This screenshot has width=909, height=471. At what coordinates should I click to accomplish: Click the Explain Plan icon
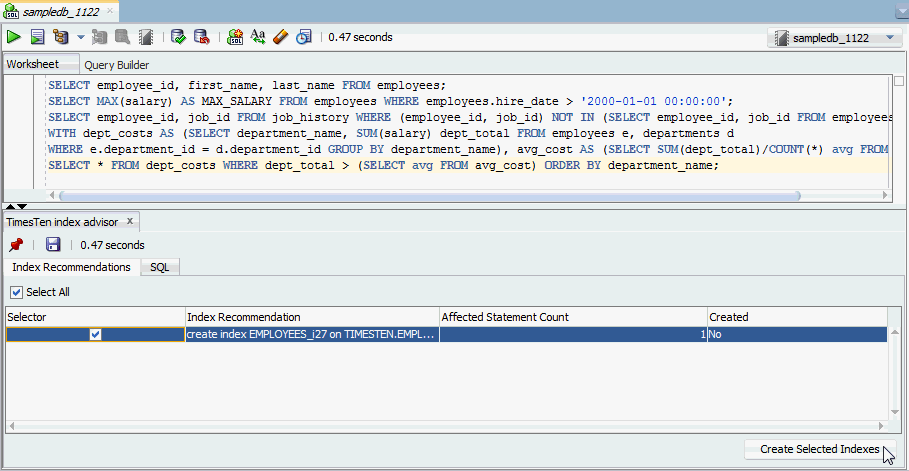[60, 37]
